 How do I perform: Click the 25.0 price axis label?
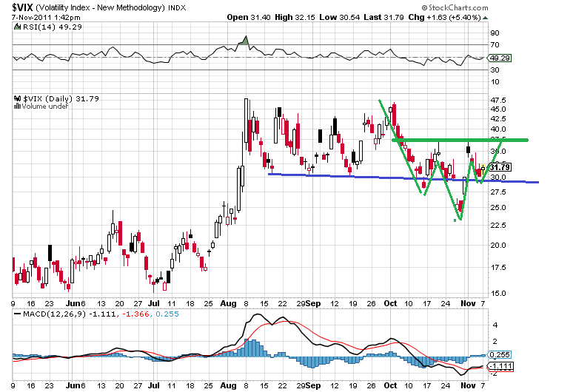click(x=498, y=208)
